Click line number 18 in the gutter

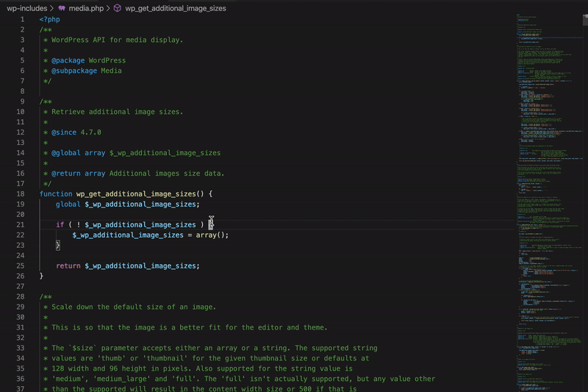tap(21, 194)
